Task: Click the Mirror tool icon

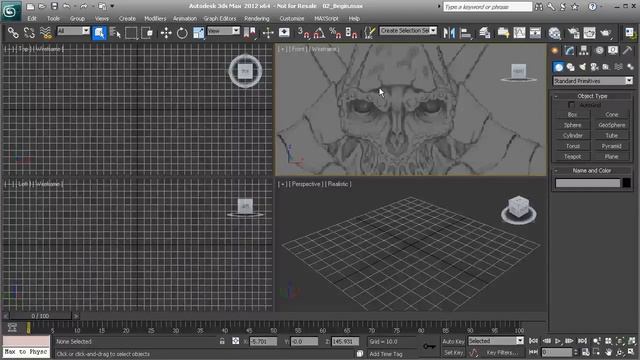Action: [x=449, y=33]
